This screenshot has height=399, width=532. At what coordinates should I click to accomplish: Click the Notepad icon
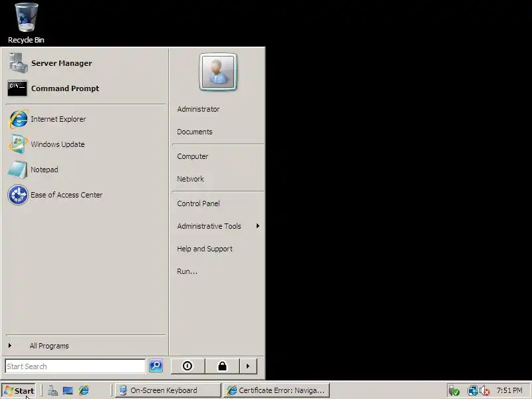18,170
